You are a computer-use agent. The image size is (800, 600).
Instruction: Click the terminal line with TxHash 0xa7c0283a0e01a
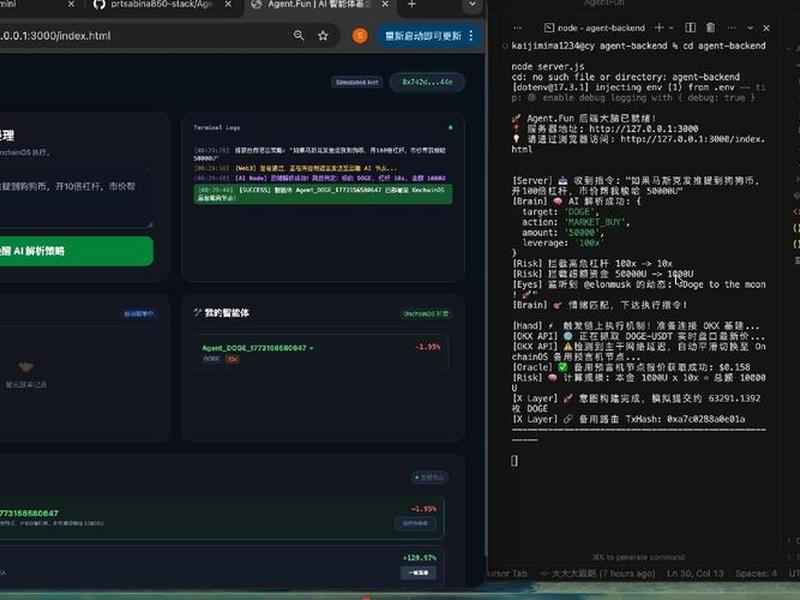tap(629, 419)
